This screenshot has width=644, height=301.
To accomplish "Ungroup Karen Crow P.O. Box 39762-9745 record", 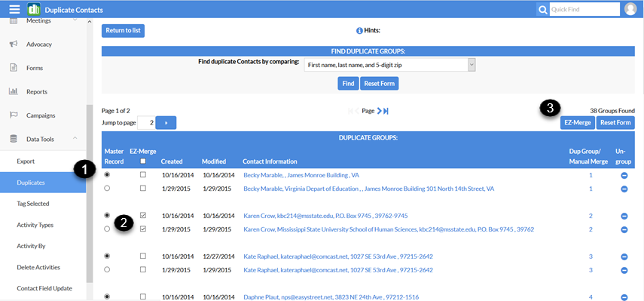I will click(x=624, y=216).
